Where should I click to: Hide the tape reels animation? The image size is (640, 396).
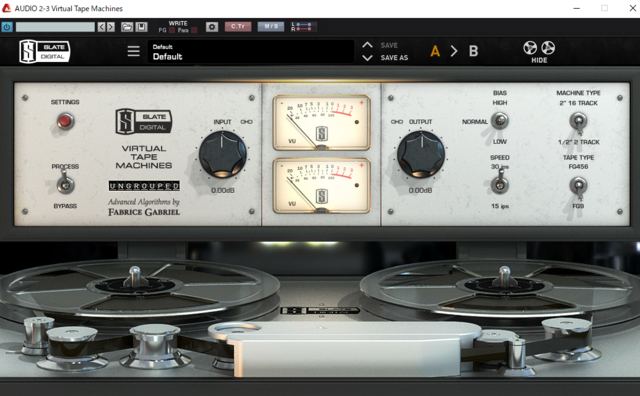pos(539,60)
